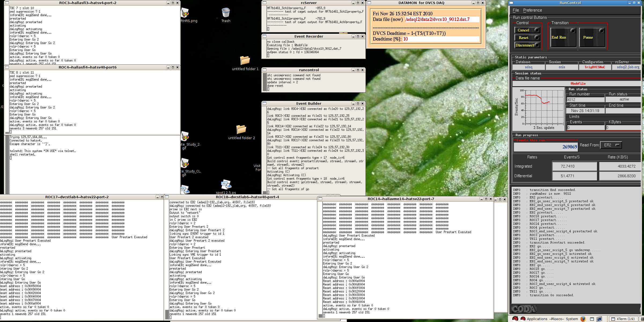Open the Applications menu in the panel
Viewport: 644px width, 322px height.
coord(537,319)
